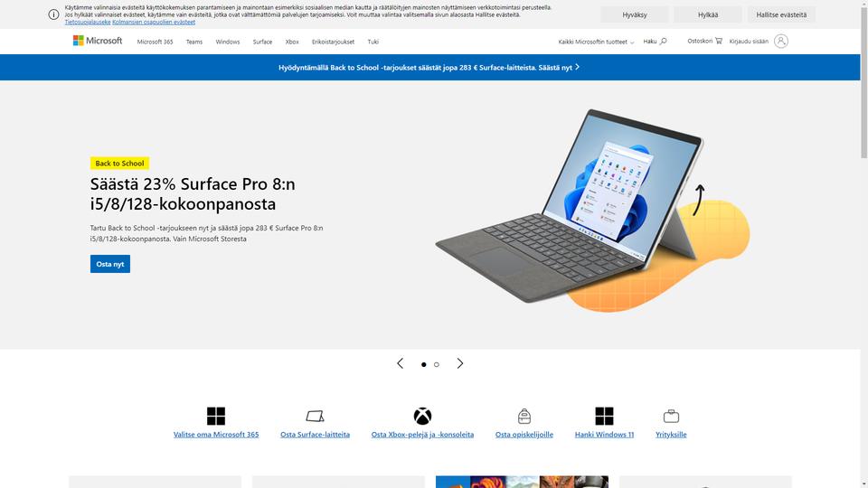Image resolution: width=868 pixels, height=488 pixels.
Task: Click the page vertical scrollbar
Action: pyautogui.click(x=863, y=244)
